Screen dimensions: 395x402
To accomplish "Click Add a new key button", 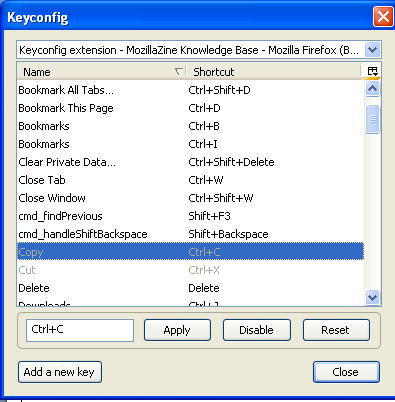I will click(60, 372).
